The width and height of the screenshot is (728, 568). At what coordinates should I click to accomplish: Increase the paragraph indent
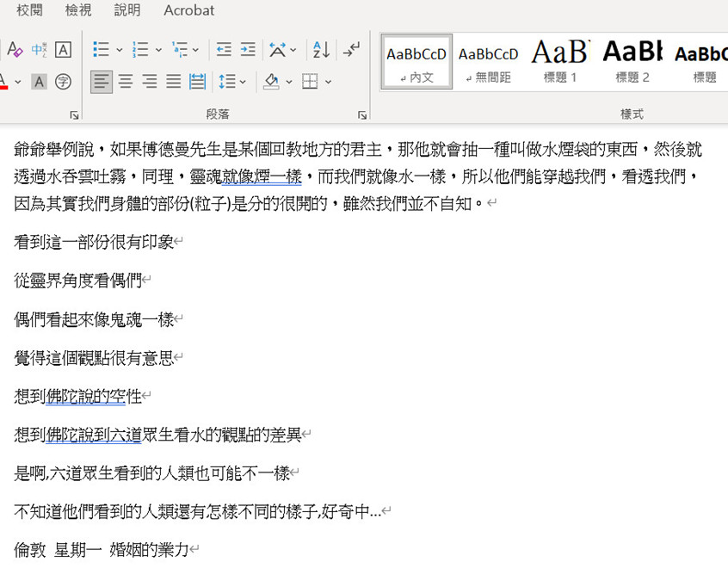(x=248, y=50)
